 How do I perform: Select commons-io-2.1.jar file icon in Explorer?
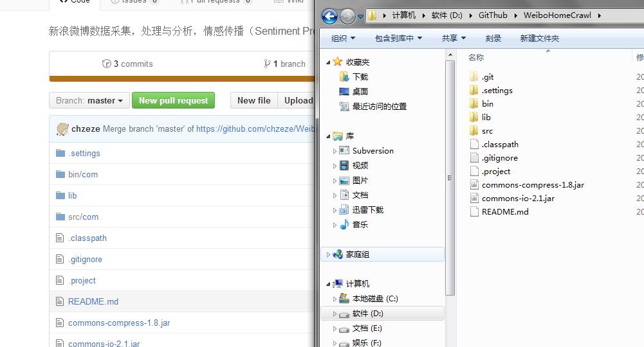pos(474,198)
